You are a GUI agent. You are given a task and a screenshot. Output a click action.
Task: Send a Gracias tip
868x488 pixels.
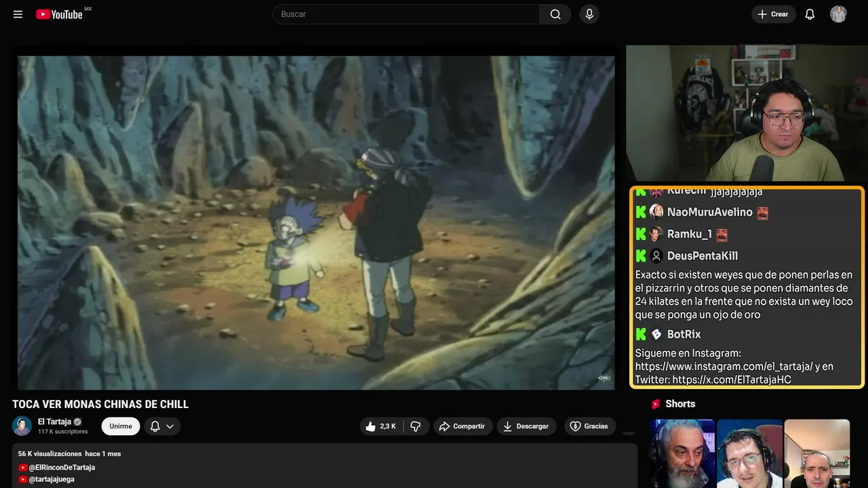coord(589,426)
